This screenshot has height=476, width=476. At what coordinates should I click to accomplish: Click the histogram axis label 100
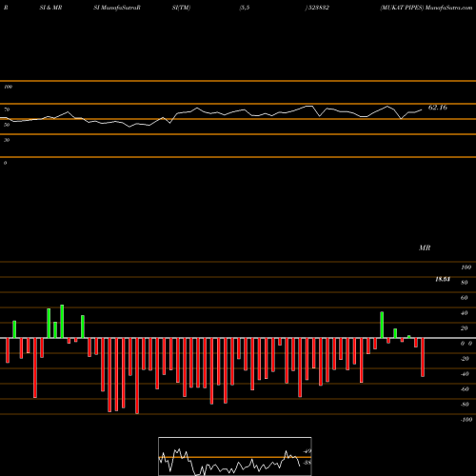[466, 268]
